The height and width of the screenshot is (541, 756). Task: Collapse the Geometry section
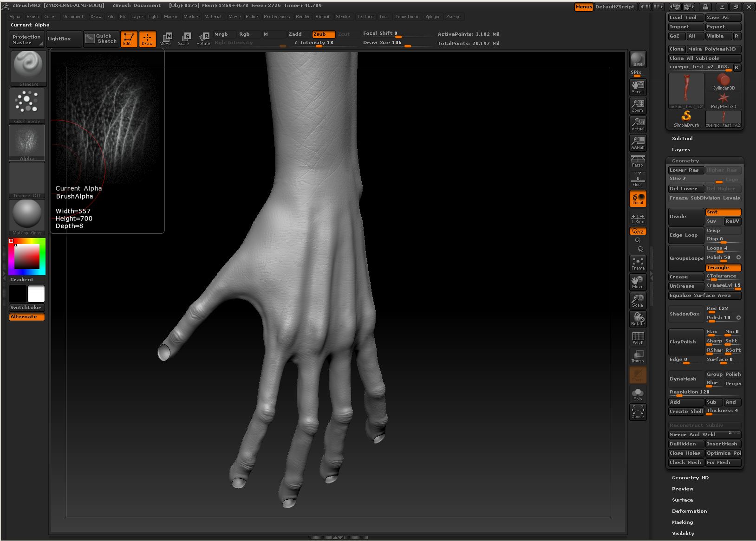(x=685, y=161)
